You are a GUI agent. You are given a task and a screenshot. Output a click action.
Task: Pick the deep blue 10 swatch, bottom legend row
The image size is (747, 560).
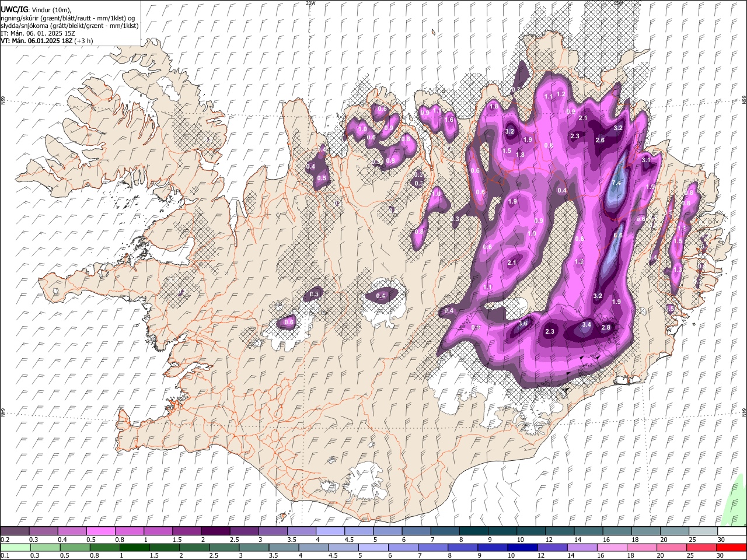tap(522, 547)
